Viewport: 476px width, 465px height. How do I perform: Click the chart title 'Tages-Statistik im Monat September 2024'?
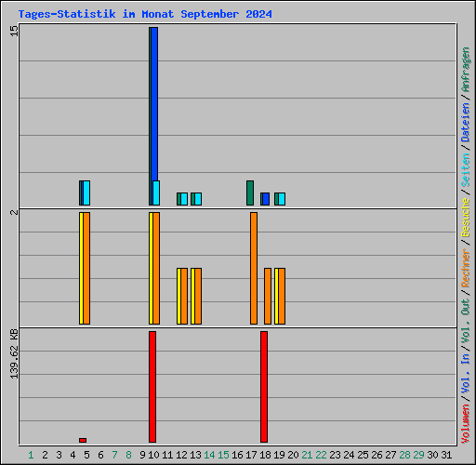point(145,14)
